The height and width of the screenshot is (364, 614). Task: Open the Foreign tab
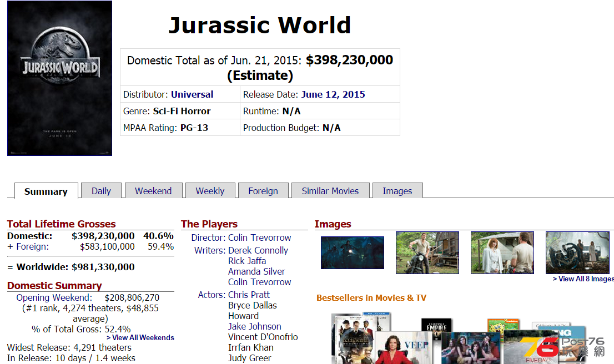pos(263,191)
